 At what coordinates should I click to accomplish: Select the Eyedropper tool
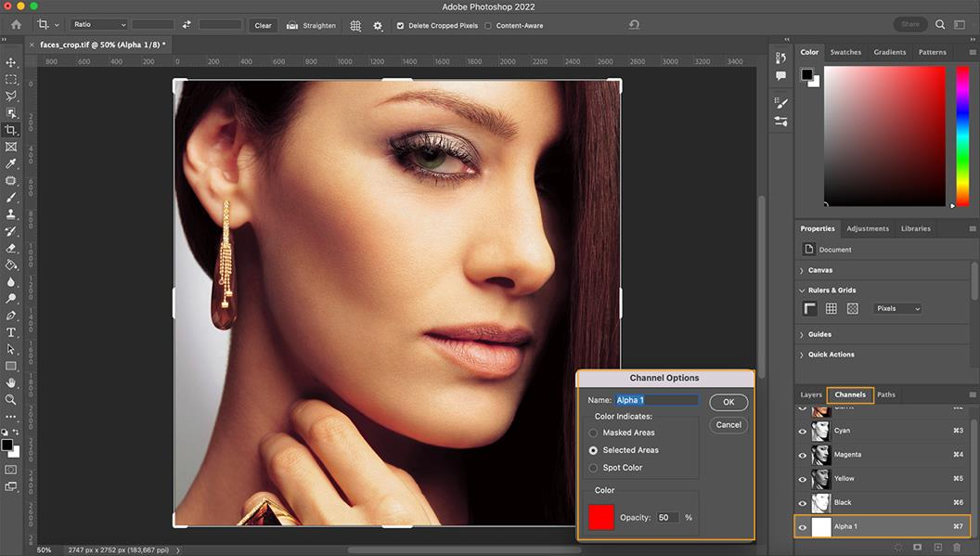11,163
